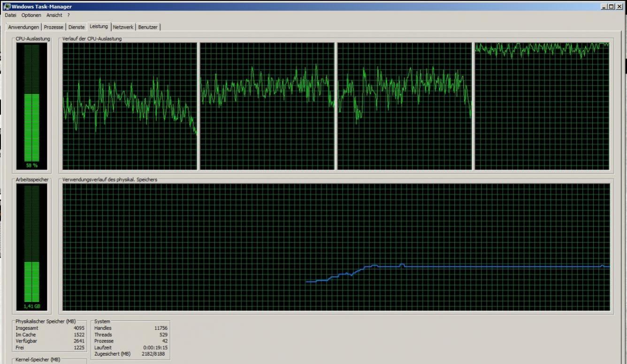Image resolution: width=627 pixels, height=364 pixels.
Task: Open the Datei menu
Action: (10, 15)
